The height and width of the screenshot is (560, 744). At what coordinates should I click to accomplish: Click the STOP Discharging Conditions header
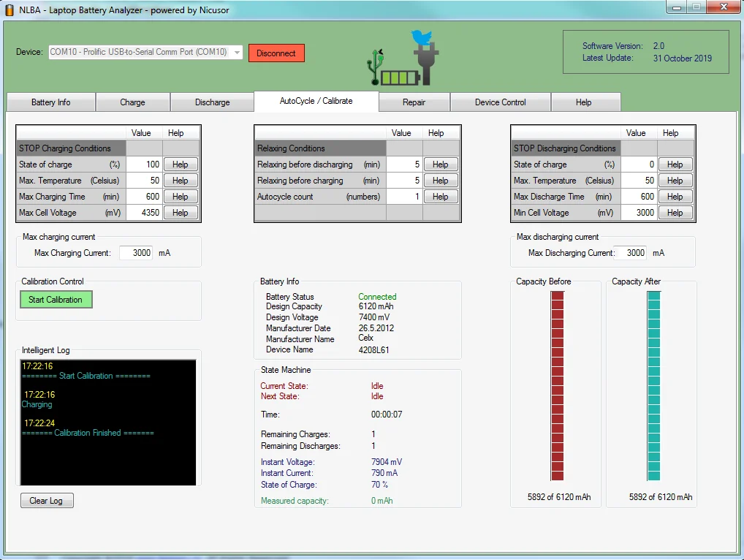pyautogui.click(x=566, y=148)
